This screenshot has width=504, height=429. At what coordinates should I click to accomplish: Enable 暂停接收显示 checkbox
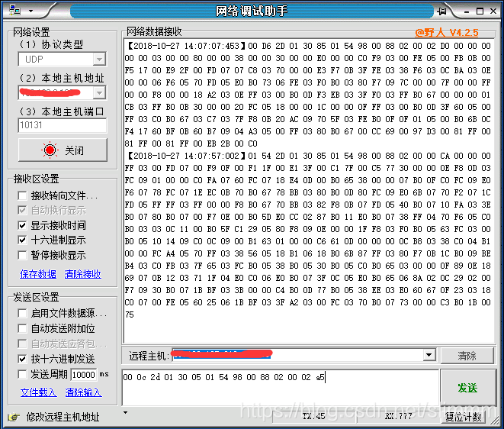click(x=22, y=255)
